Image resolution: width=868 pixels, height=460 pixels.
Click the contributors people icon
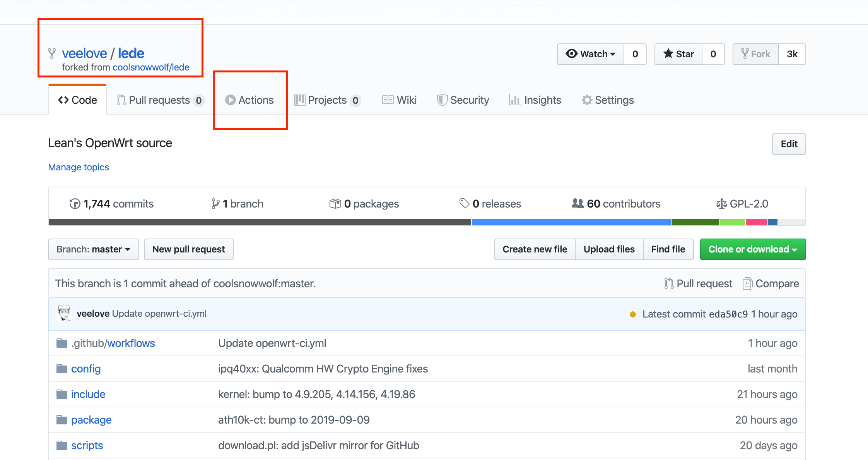(577, 203)
